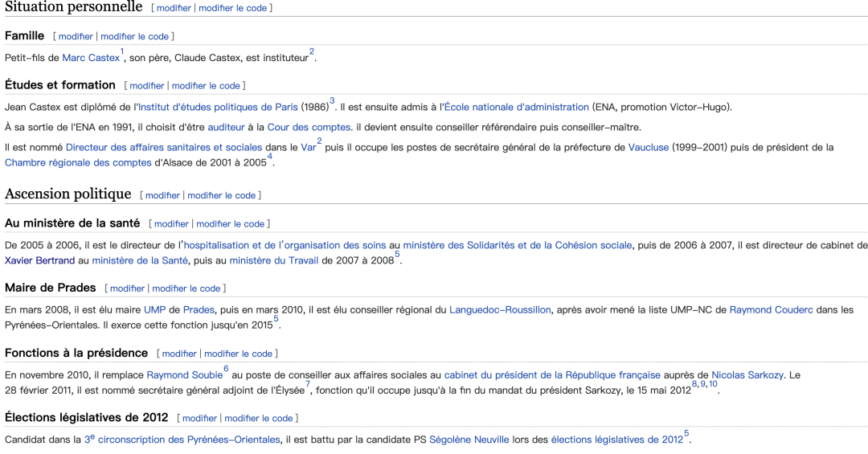Viewport: 868px width, 454px height.
Task: Open the Marc Castex link
Action: click(91, 58)
